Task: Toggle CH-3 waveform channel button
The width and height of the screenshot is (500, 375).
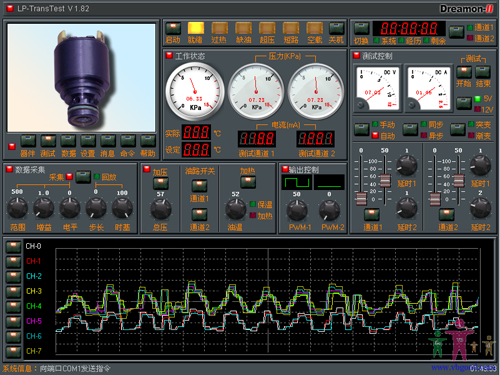Action: 13,292
